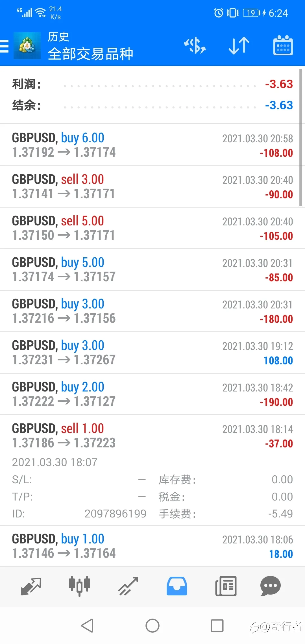Screen dimensions: 305x644
Task: Tap the Android back navigation button
Action: pyautogui.click(x=87, y=626)
